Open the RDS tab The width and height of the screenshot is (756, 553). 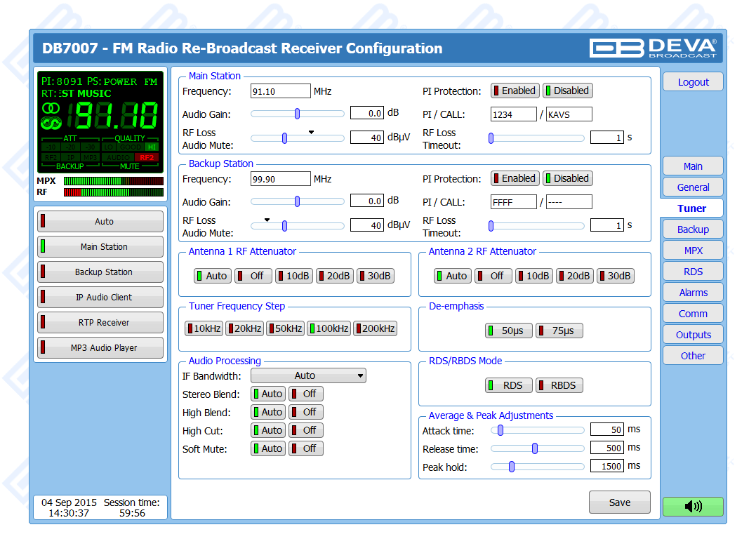(x=692, y=272)
